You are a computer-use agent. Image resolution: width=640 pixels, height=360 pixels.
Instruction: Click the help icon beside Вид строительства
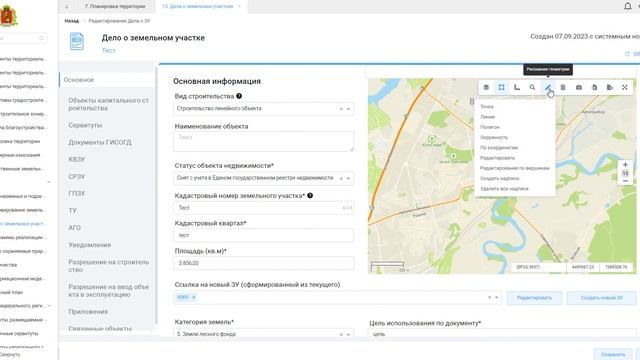(x=239, y=96)
